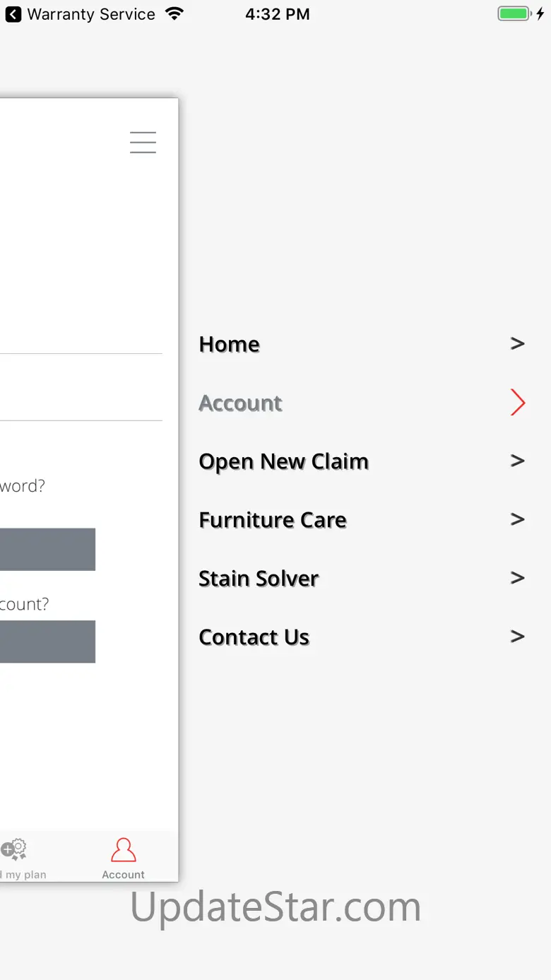
Task: Click the red chevron beside Account
Action: click(518, 402)
